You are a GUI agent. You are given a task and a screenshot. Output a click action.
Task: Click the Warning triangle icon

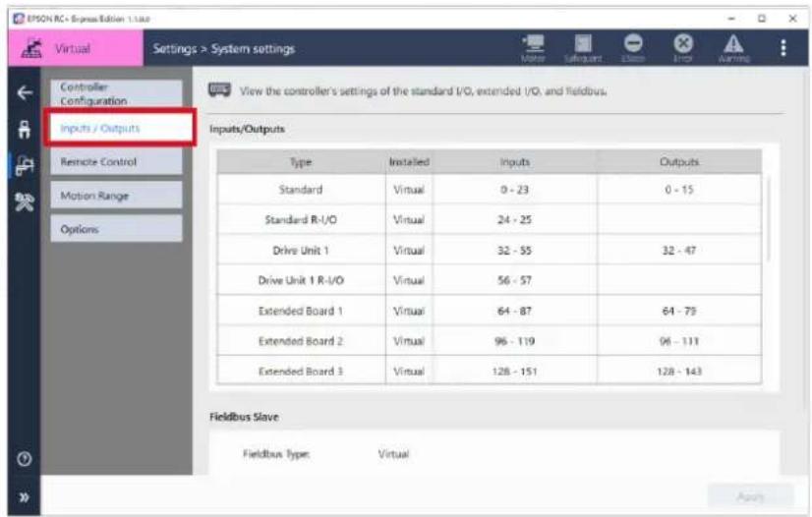(x=733, y=48)
